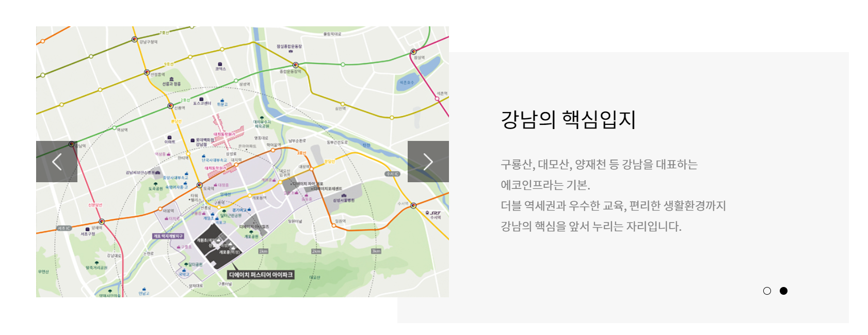
Task: Select the first hollow pagination dot
Action: pos(767,291)
